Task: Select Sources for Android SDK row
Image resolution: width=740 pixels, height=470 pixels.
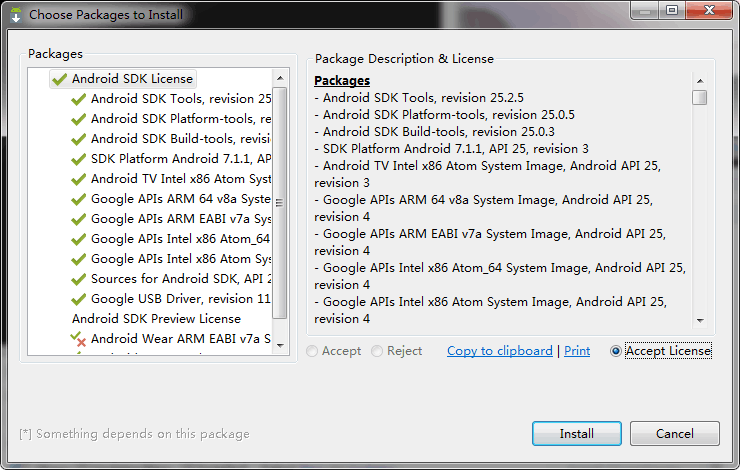Action: tap(171, 279)
